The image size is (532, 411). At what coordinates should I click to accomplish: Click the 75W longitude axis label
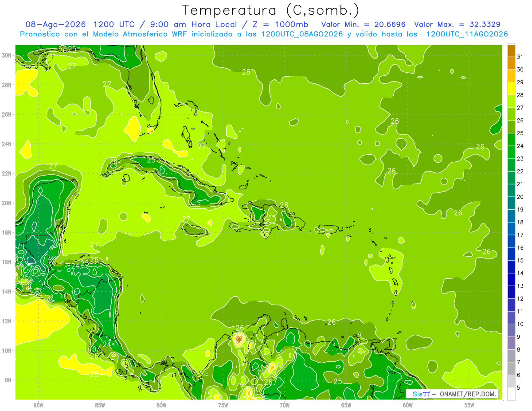coord(223,405)
